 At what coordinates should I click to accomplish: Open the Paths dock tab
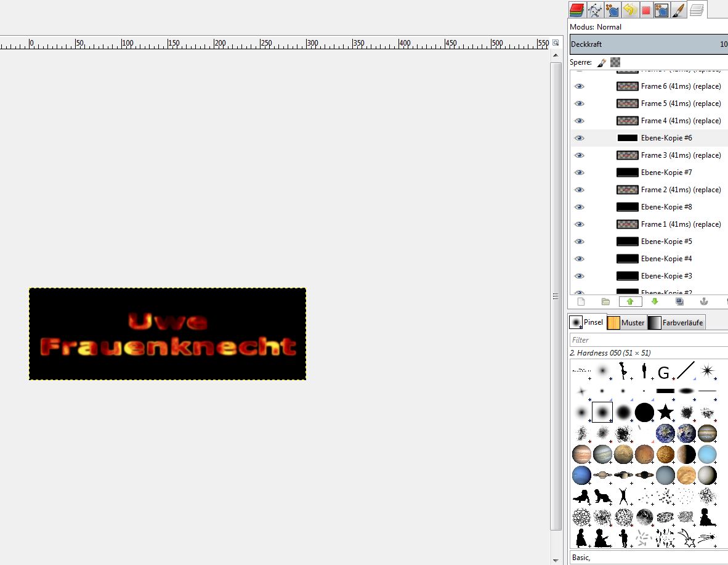click(x=594, y=10)
